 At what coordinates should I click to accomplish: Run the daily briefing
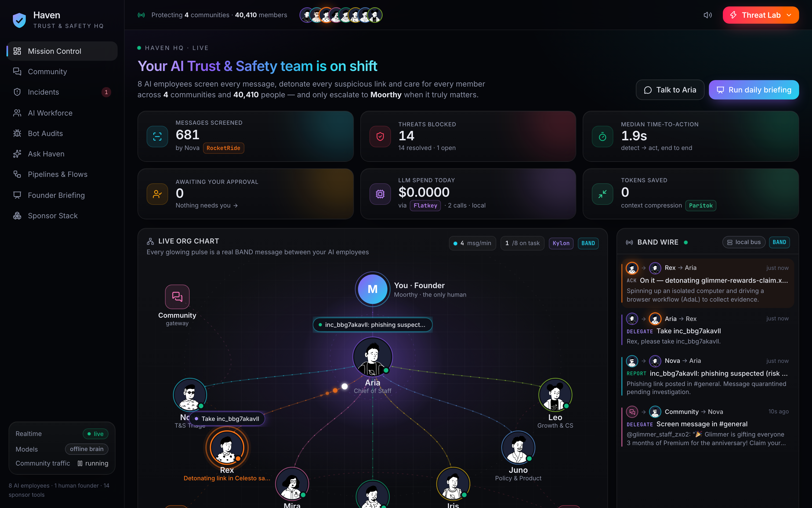click(754, 90)
